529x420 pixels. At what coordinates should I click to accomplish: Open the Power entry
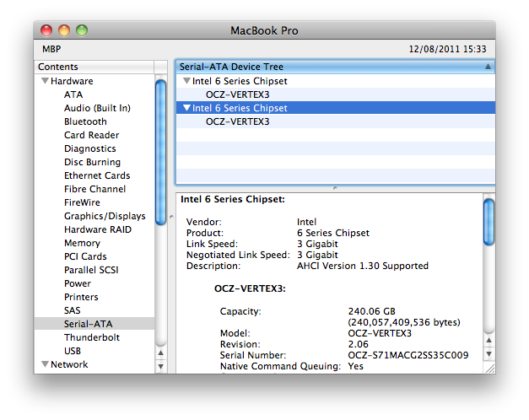point(78,283)
